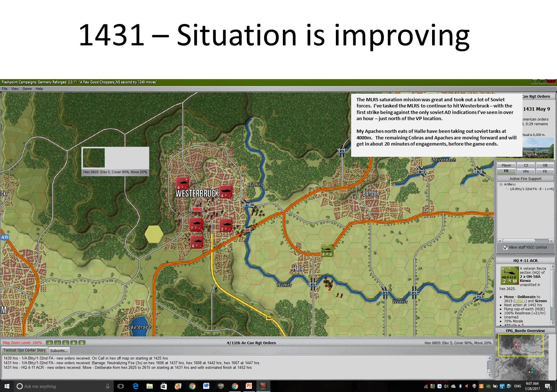Click the volume icon in system tray
Screen dimensions: 557x392
[446, 386]
